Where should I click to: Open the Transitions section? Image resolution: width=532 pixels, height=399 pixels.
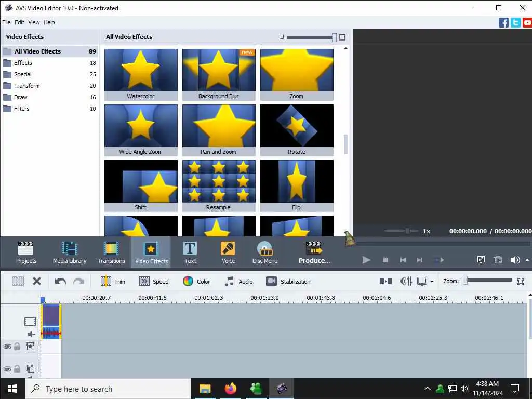tap(111, 252)
